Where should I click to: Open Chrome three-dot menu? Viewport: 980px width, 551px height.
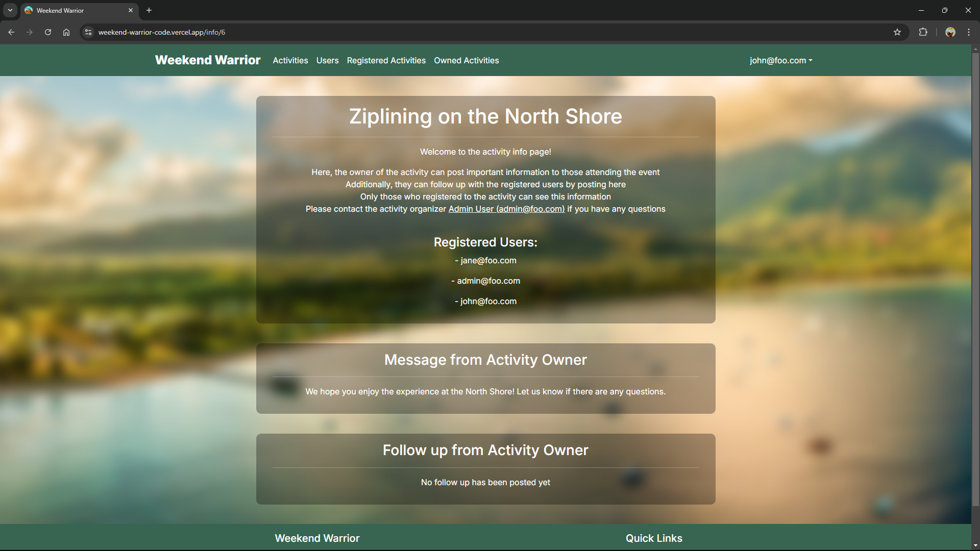[x=969, y=32]
